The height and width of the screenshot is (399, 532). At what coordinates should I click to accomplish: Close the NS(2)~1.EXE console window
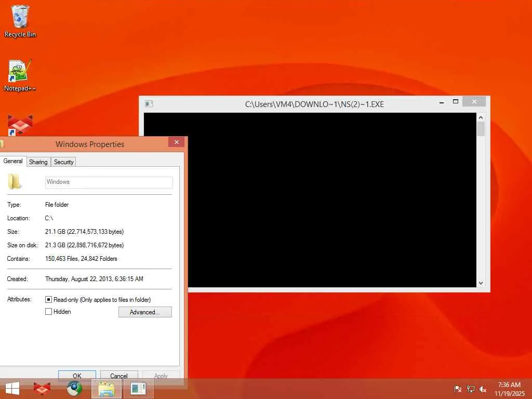pyautogui.click(x=474, y=101)
